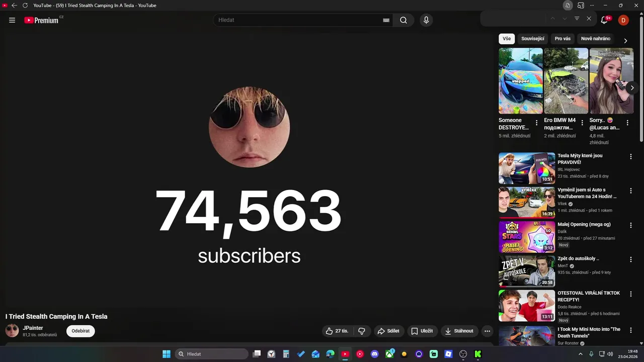Open the account avatar D menu

(623, 20)
